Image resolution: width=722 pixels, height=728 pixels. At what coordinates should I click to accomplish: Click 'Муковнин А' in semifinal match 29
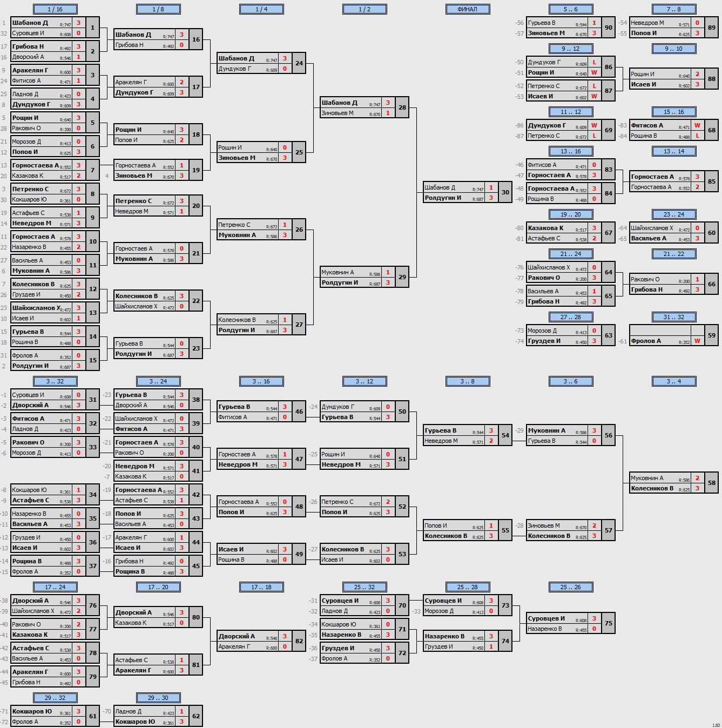pyautogui.click(x=338, y=272)
